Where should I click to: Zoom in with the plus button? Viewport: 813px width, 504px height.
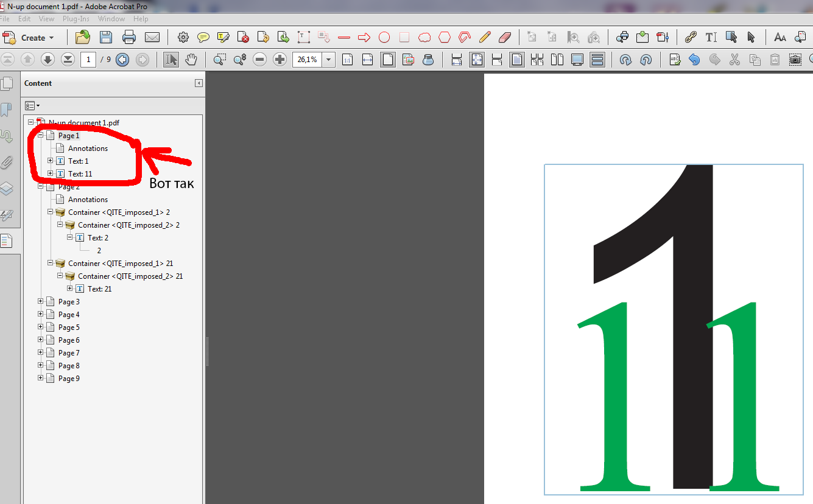pyautogui.click(x=280, y=60)
